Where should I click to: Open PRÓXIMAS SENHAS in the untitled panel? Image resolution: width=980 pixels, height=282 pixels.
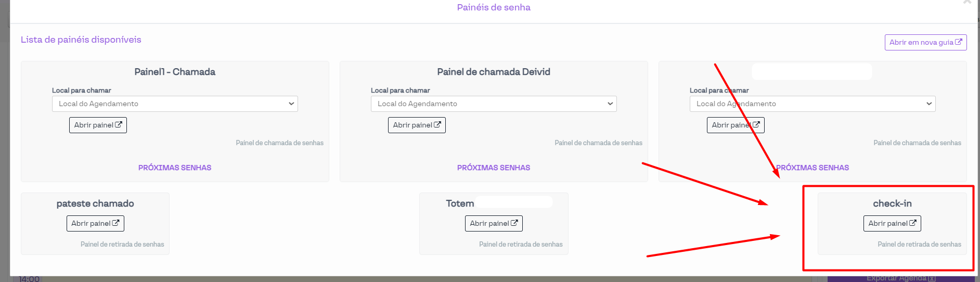(813, 168)
